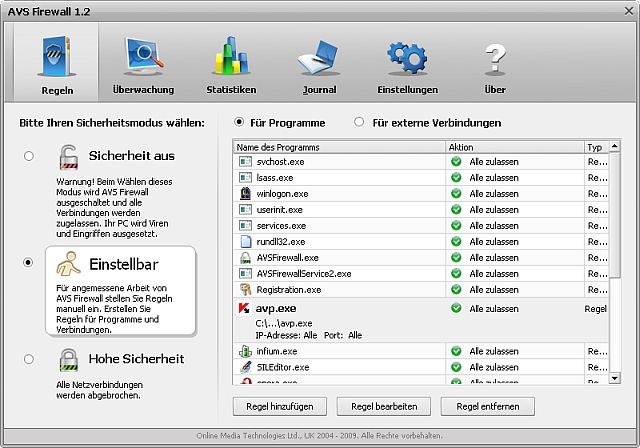The image size is (640, 448).
Task: Select the rundll32.exe row name
Action: tap(281, 242)
